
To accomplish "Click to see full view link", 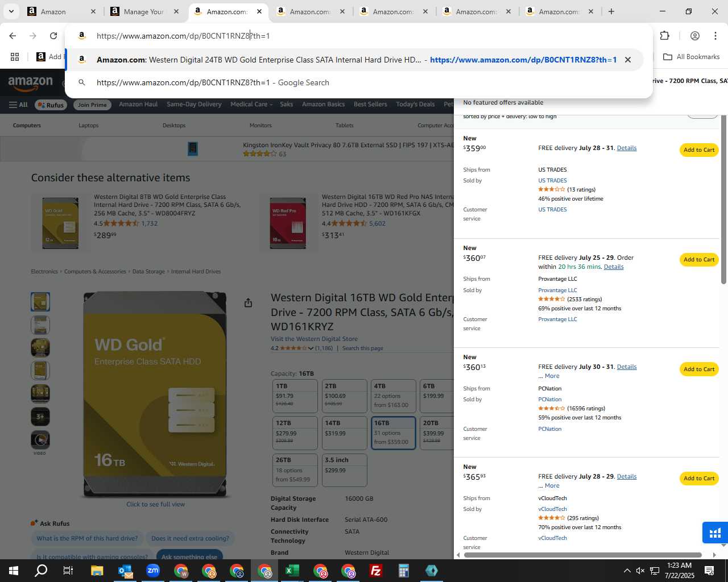I will click(x=155, y=505).
